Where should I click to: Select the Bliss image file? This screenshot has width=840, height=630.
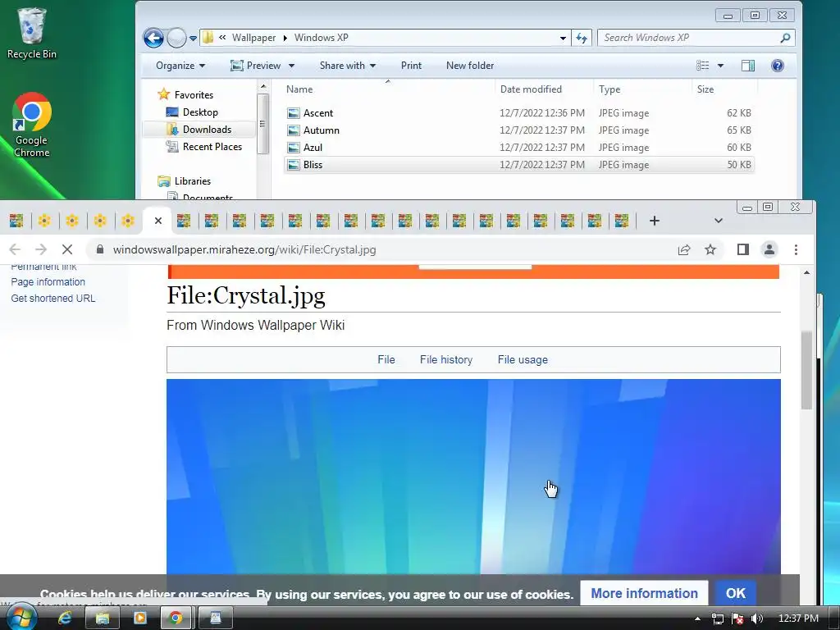[518, 164]
